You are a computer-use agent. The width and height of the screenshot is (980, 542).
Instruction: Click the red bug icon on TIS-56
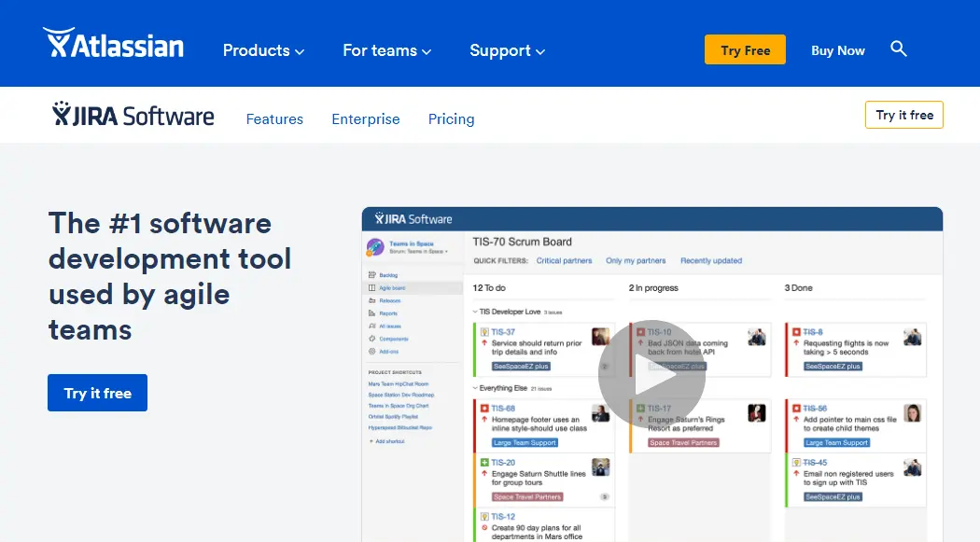(x=796, y=409)
